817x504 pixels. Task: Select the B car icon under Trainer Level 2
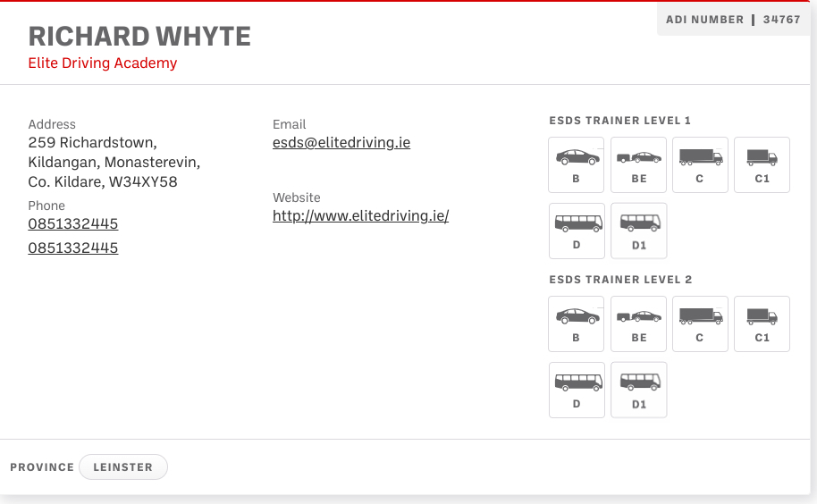(576, 323)
